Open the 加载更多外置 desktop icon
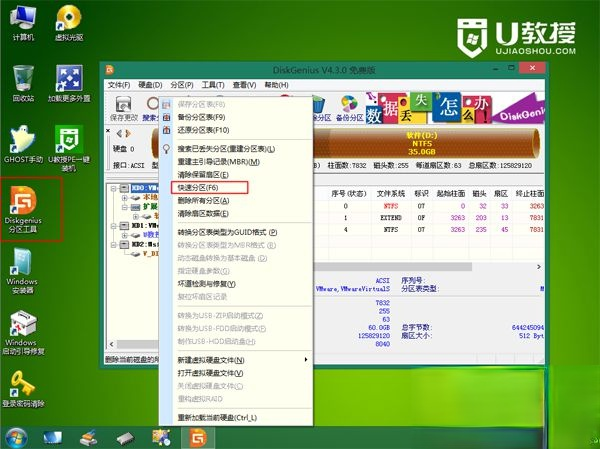Screen dimensions: 600x449 [x=69, y=83]
